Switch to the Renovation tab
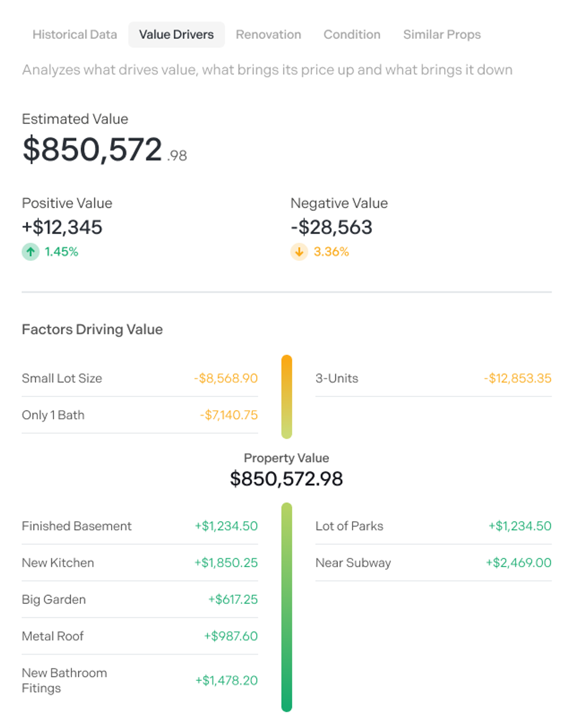Image resolution: width=573 pixels, height=728 pixels. pyautogui.click(x=268, y=34)
